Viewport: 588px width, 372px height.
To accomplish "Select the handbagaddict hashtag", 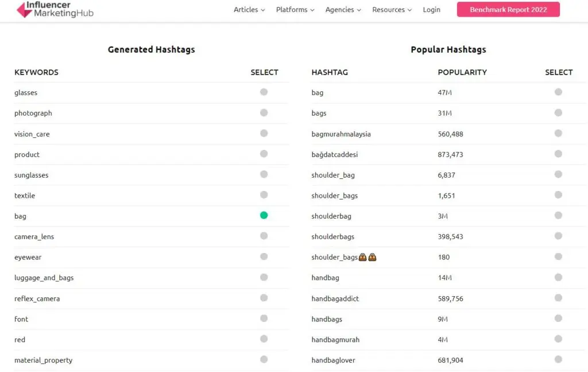I will (558, 298).
